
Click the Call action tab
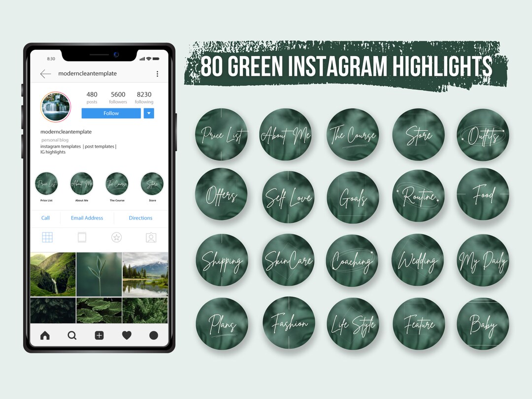pos(45,218)
